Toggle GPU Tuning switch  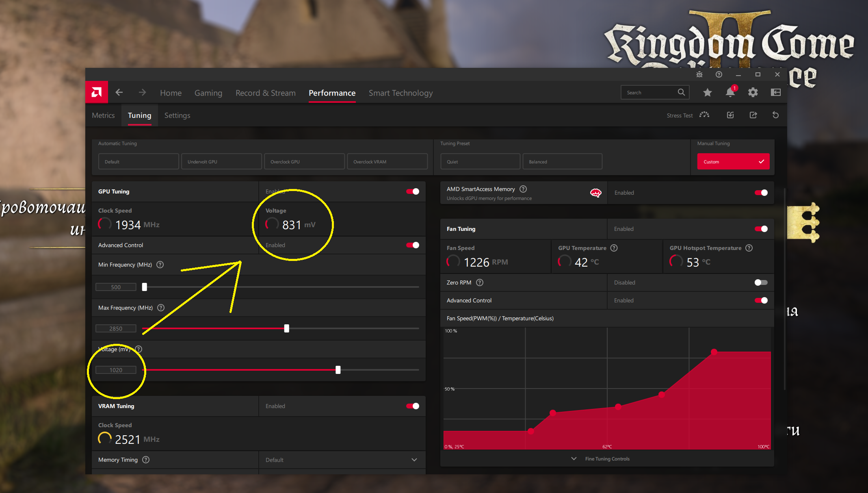point(413,191)
